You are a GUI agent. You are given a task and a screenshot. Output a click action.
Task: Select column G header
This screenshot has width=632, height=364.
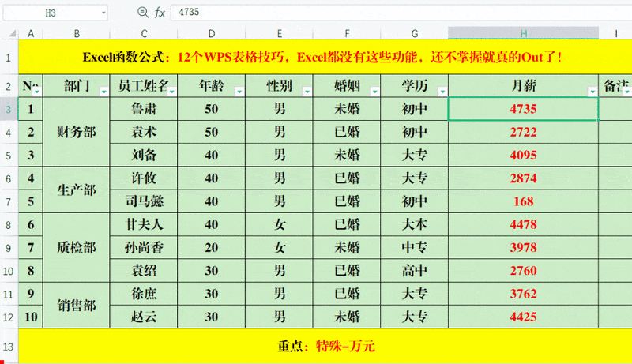(414, 33)
